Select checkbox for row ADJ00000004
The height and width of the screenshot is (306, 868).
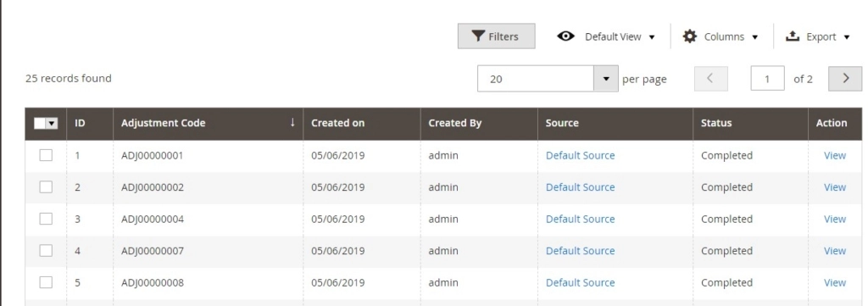pos(46,220)
